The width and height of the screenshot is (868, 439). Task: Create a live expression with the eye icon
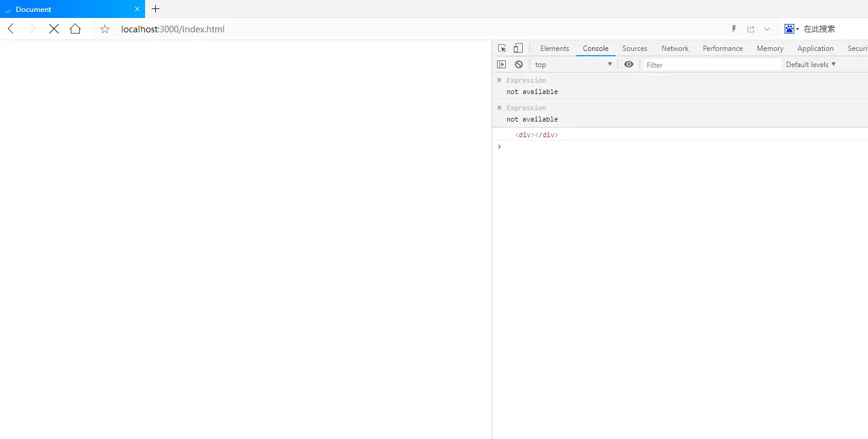click(x=629, y=65)
